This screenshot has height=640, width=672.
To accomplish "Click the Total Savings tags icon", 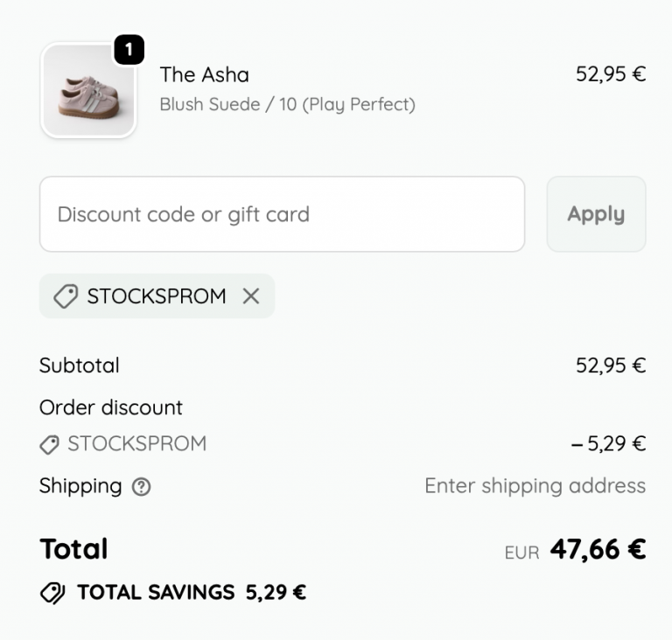I will click(52, 593).
